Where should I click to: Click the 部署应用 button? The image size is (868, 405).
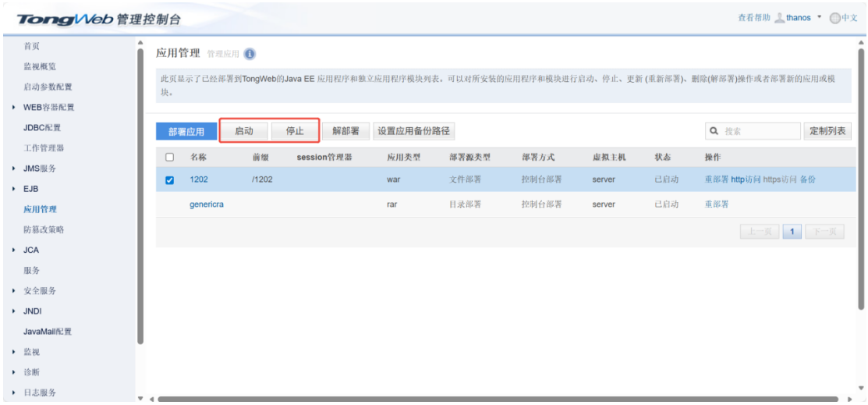(x=186, y=132)
